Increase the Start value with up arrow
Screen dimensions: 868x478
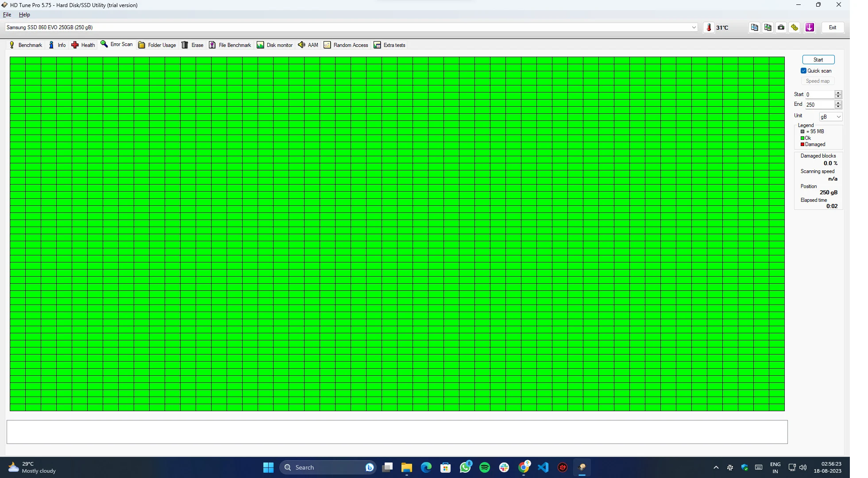(838, 93)
